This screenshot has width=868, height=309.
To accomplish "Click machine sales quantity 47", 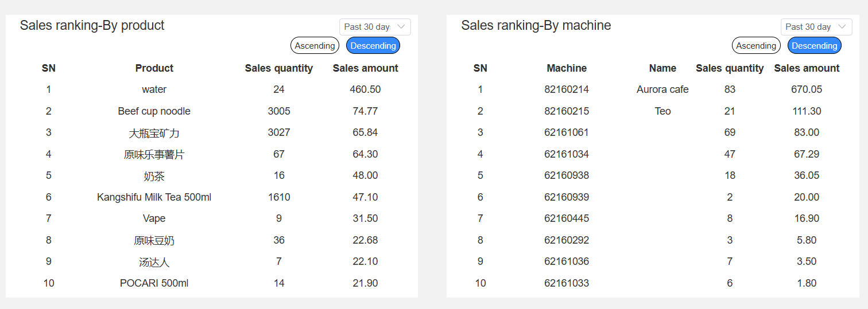I will click(730, 154).
